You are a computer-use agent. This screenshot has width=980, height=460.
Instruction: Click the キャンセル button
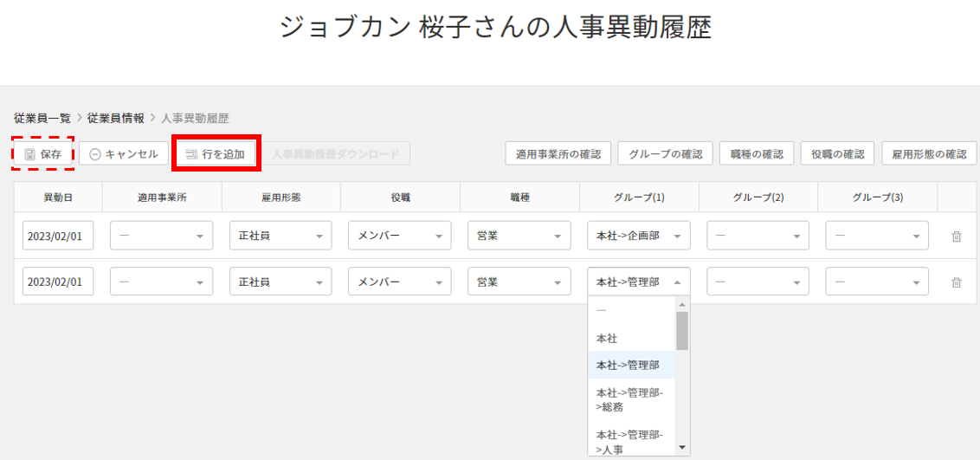click(124, 153)
